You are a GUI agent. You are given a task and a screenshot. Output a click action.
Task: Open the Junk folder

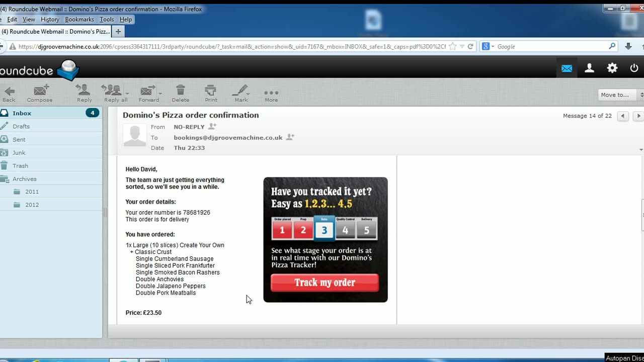51,152
